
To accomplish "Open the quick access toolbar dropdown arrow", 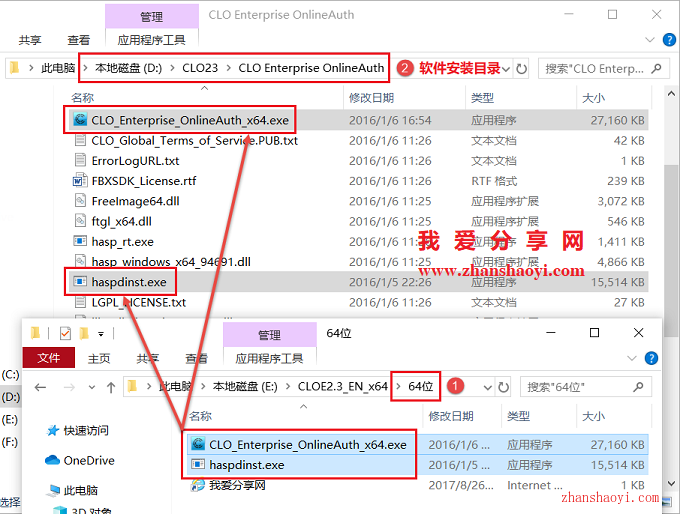I will [101, 334].
